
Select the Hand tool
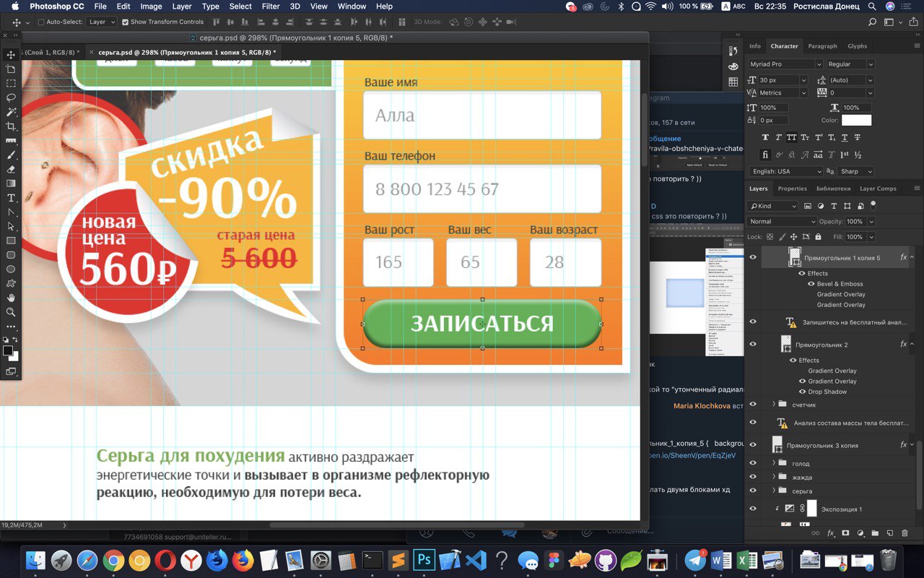click(11, 298)
